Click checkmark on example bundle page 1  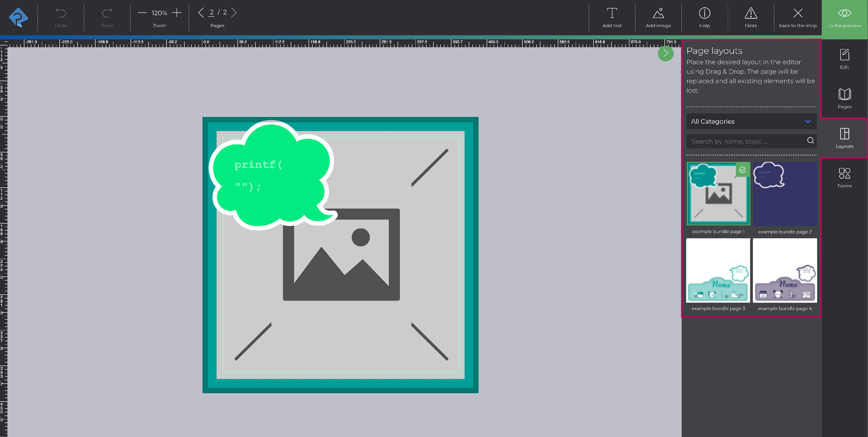[742, 170]
